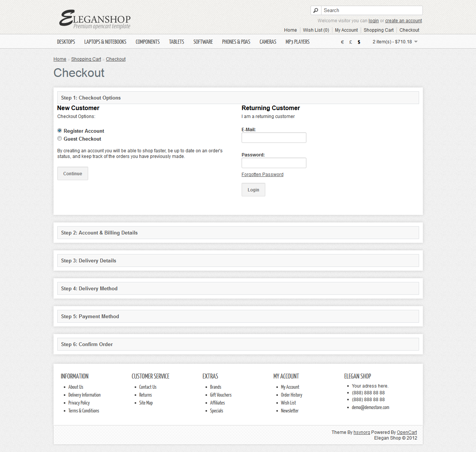476x452 pixels.
Task: Click the hsynorg theme author link
Action: (362, 432)
